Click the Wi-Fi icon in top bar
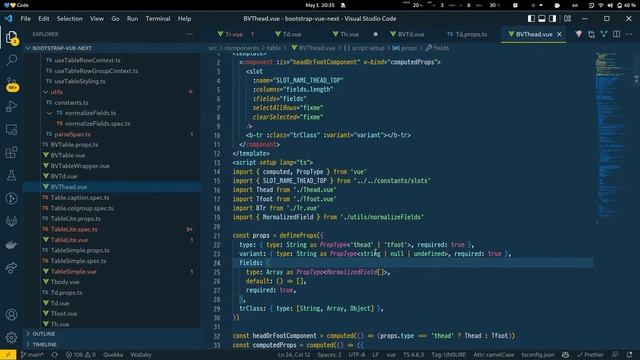This screenshot has height=360, width=640. (601, 5)
